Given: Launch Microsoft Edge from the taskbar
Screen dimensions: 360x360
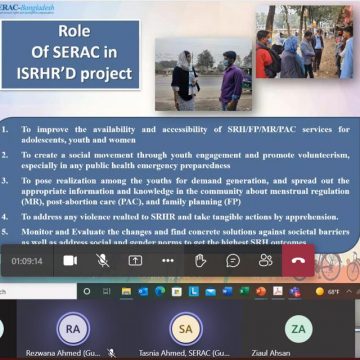Looking at the screenshot, I should tap(160, 292).
